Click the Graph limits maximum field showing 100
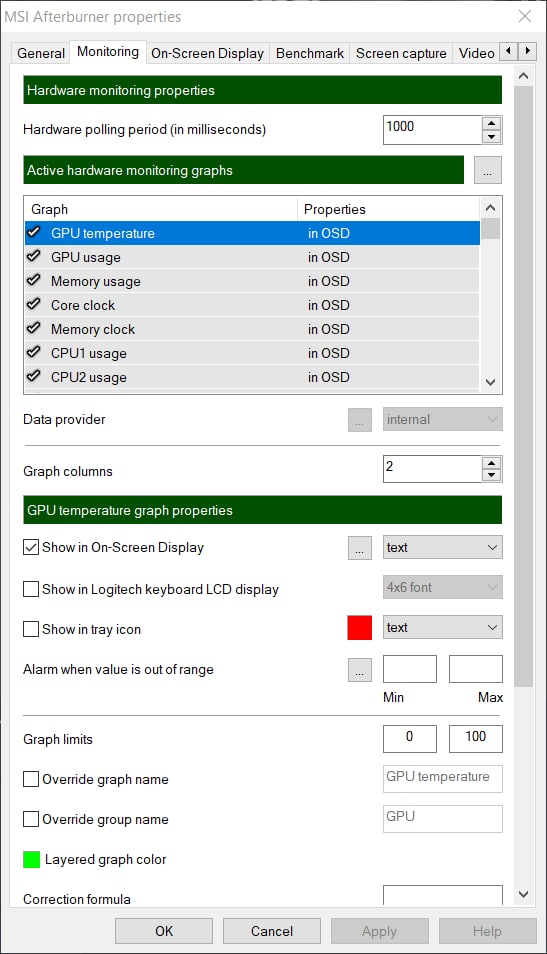 (x=475, y=739)
